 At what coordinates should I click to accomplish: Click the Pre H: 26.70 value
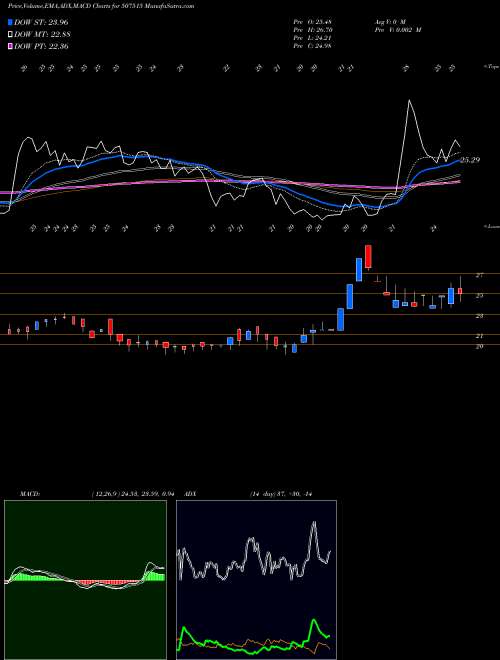tap(313, 30)
